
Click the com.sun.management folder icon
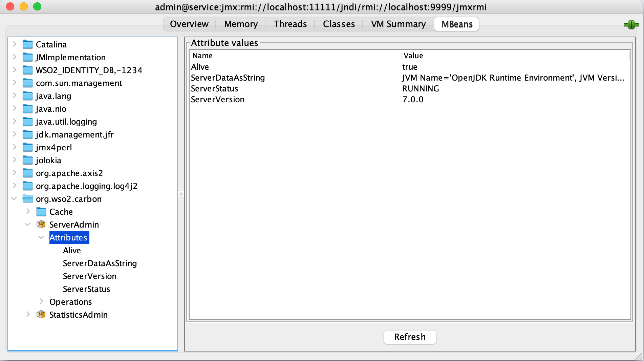(x=27, y=83)
